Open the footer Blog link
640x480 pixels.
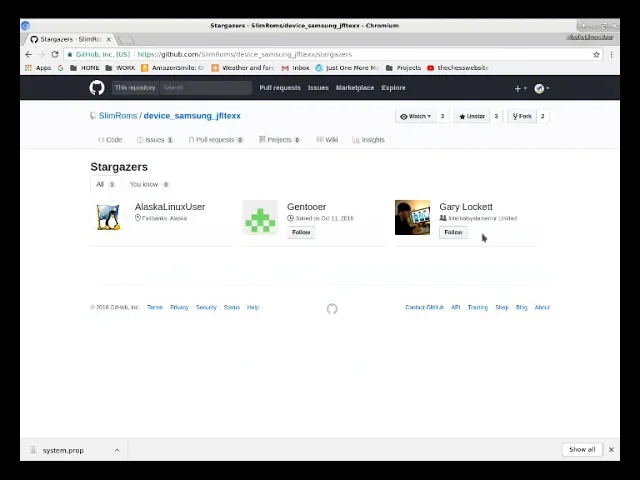tap(522, 307)
